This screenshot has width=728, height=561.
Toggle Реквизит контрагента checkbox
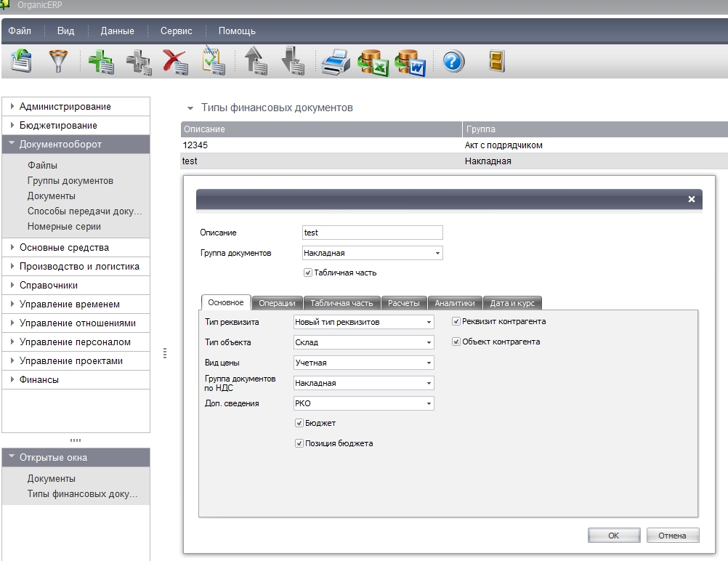click(x=456, y=321)
